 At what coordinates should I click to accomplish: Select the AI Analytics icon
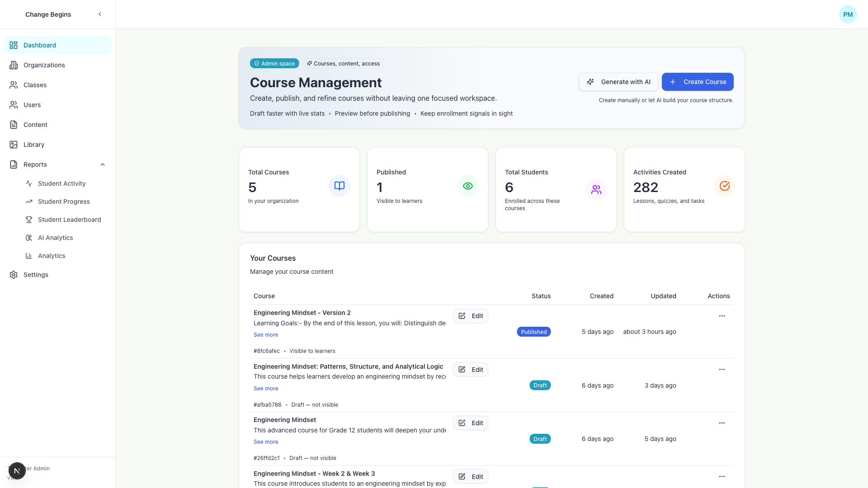pos(29,238)
